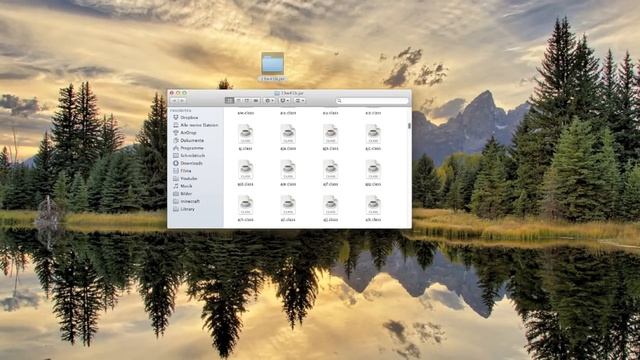Open Musik from the sidebar
This screenshot has width=640, height=360.
182,186
